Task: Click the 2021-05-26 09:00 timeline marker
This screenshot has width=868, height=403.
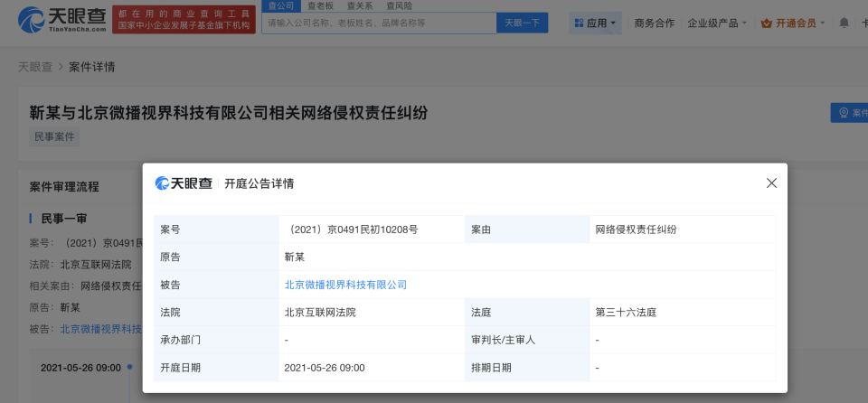Action: tap(129, 367)
